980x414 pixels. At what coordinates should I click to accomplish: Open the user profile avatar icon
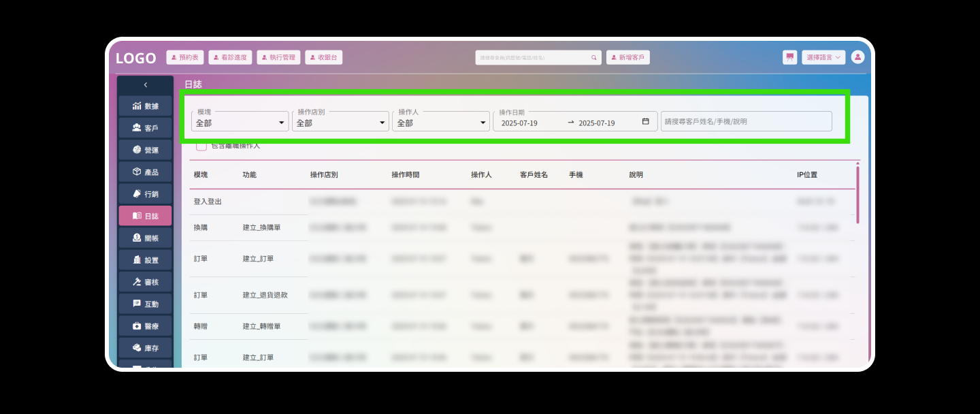[857, 57]
